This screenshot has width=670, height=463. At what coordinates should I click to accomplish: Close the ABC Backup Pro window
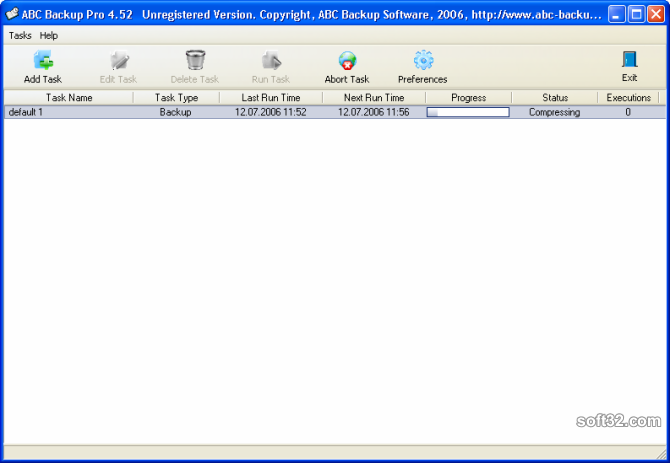[656, 15]
